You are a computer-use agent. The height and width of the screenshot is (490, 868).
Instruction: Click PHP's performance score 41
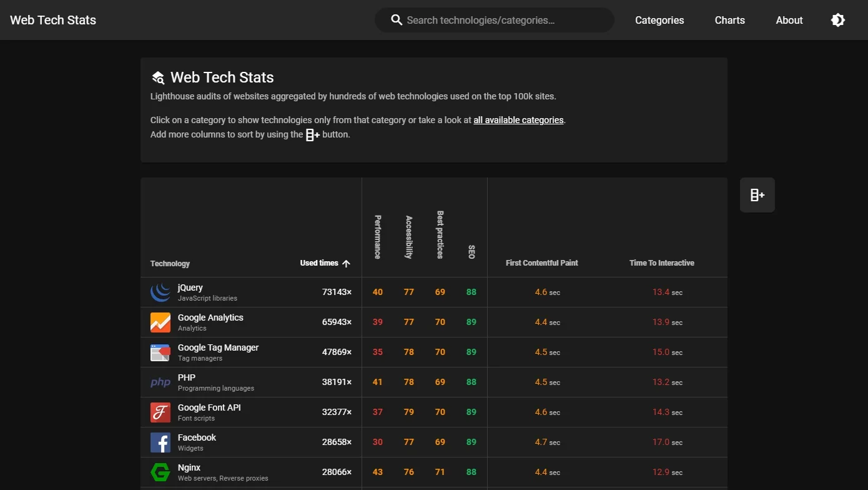coord(378,382)
